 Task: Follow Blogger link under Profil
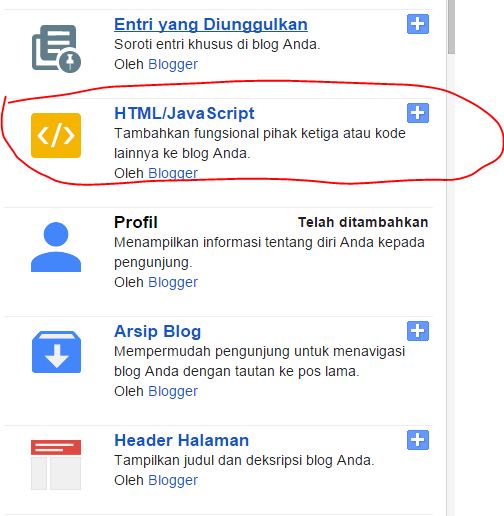pyautogui.click(x=173, y=282)
